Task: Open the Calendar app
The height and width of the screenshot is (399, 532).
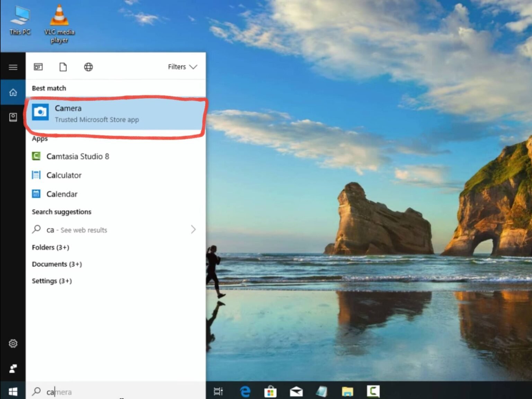Action: pyautogui.click(x=62, y=194)
